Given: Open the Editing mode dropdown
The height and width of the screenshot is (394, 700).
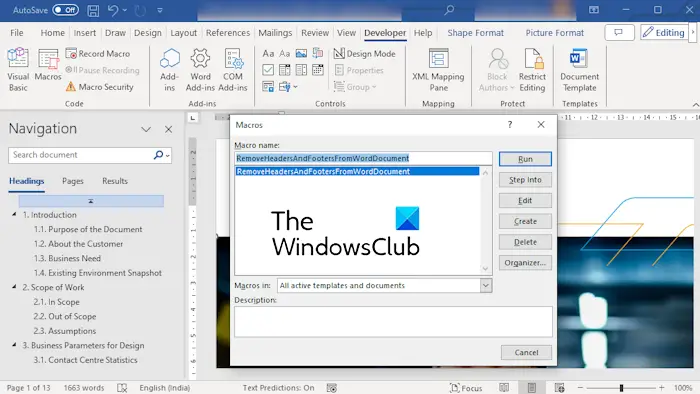Looking at the screenshot, I should pos(664,33).
